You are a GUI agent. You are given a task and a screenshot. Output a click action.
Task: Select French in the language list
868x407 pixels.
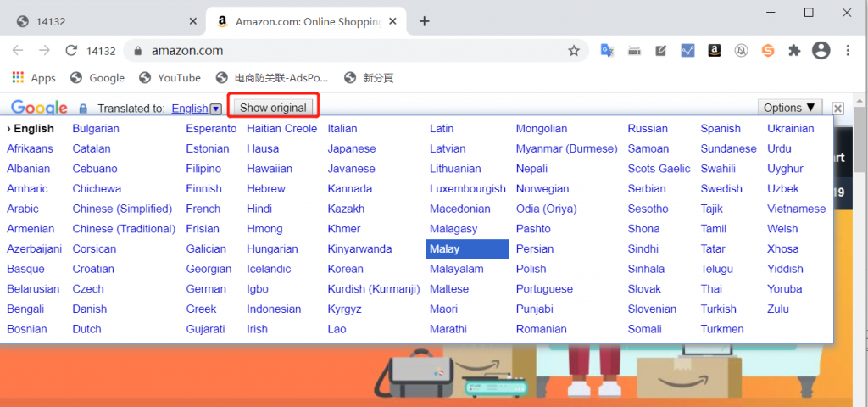click(x=203, y=209)
